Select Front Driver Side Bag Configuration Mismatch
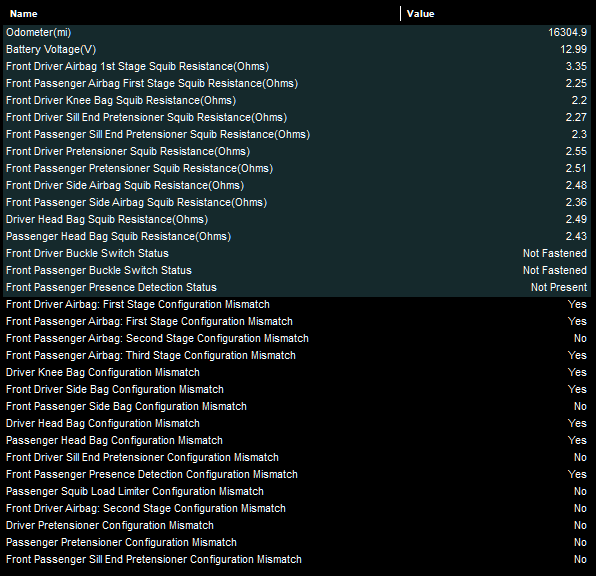 point(297,389)
